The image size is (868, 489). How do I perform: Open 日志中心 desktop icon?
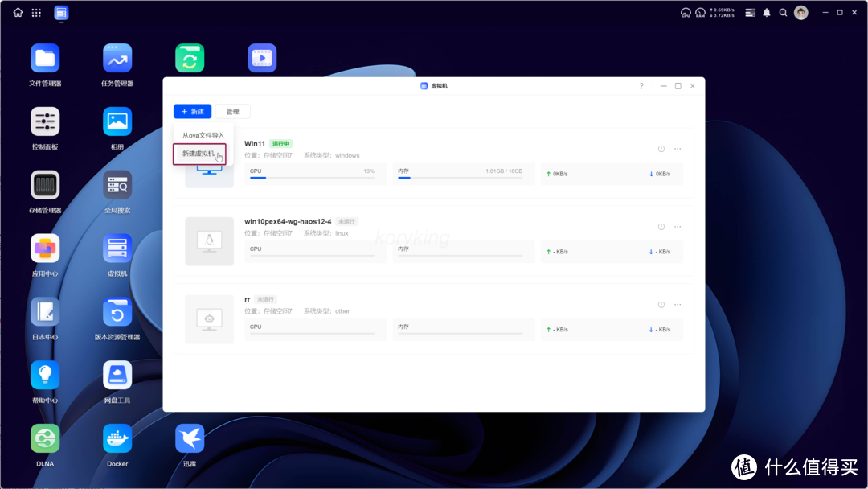pyautogui.click(x=45, y=312)
